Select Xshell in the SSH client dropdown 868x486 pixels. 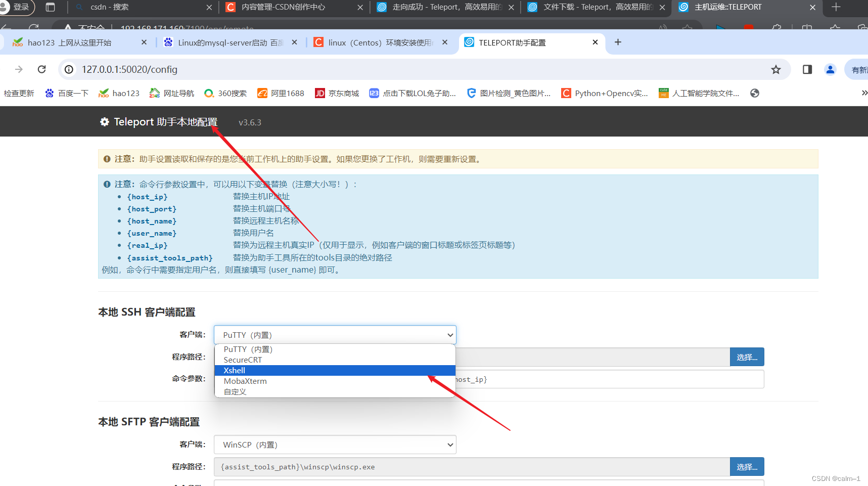coord(335,370)
